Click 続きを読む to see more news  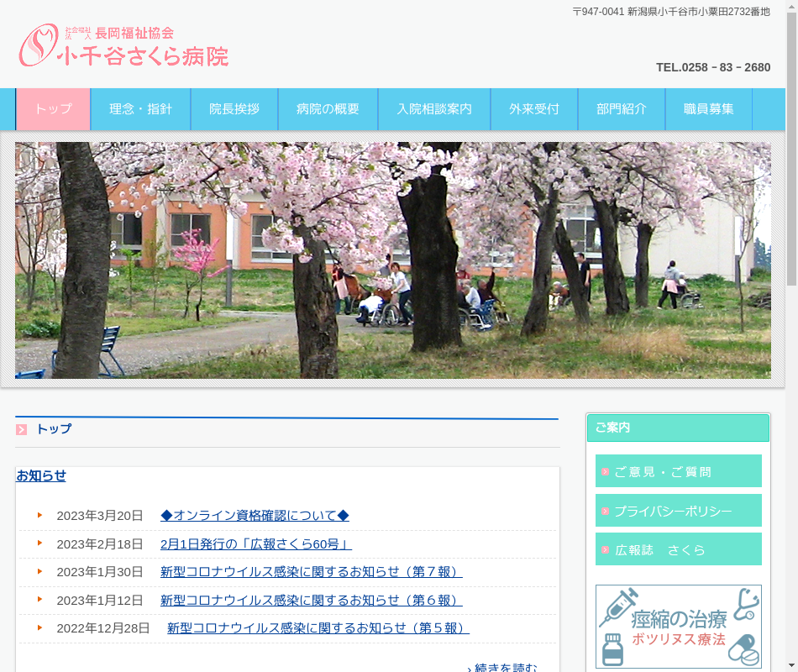(502, 667)
